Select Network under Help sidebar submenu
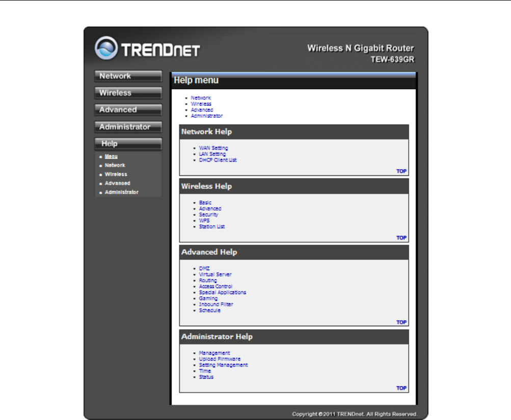The image size is (511, 420). [115, 165]
